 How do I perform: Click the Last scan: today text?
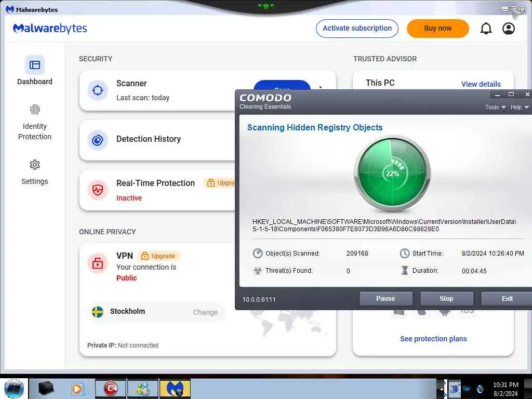(143, 98)
